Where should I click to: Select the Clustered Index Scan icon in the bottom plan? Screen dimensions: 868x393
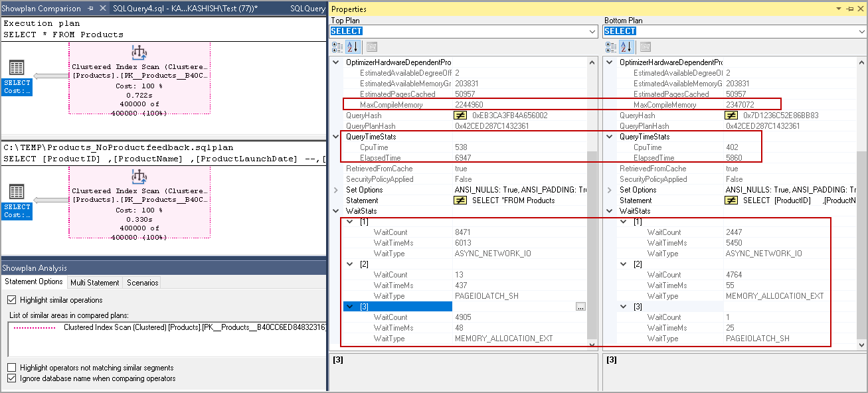pos(139,177)
